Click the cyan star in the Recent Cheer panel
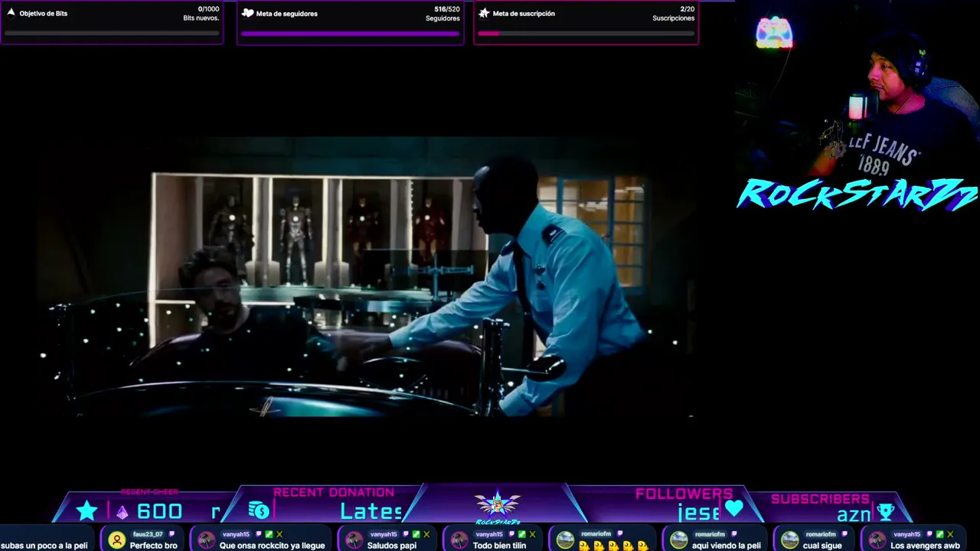This screenshot has width=980, height=551. 87,510
